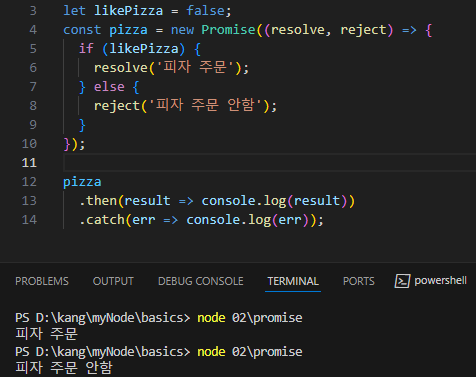Click the string '피자 주문' on line 6
Screen dimensions: 476x377
pyautogui.click(x=195, y=68)
